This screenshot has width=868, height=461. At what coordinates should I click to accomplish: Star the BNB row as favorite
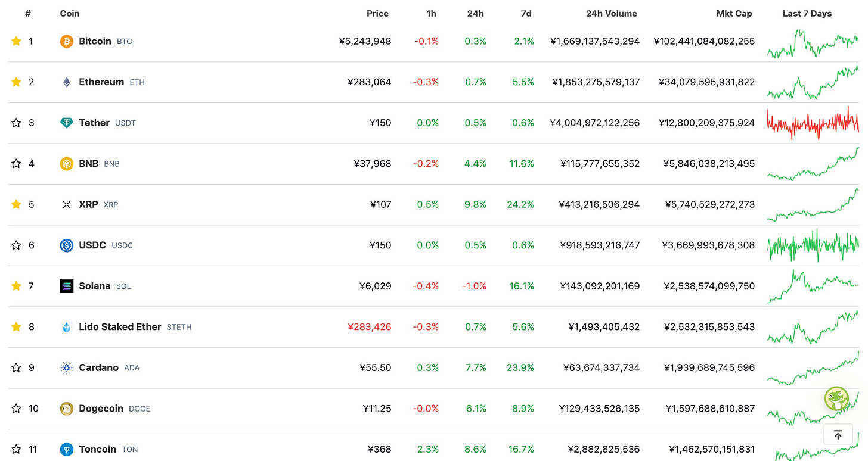pyautogui.click(x=16, y=164)
